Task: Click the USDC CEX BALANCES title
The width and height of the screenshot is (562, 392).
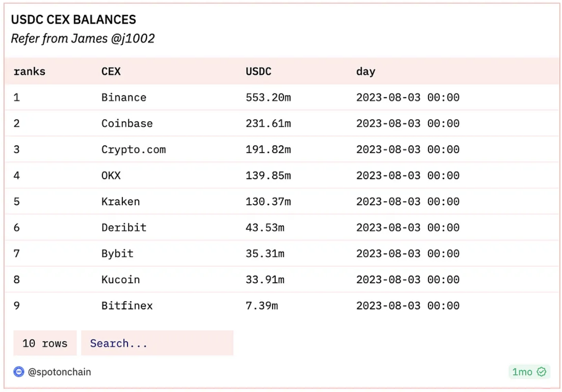Action: click(x=74, y=19)
